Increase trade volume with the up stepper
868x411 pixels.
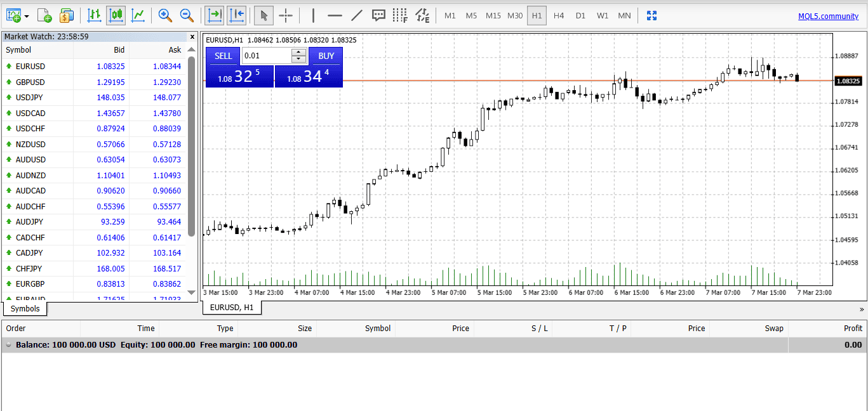(298, 52)
